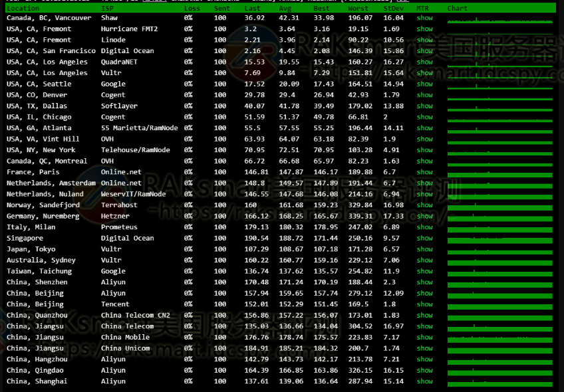Click show in the Japan, Tokyo row
Image resolution: width=564 pixels, height=392 pixels.
(424, 249)
